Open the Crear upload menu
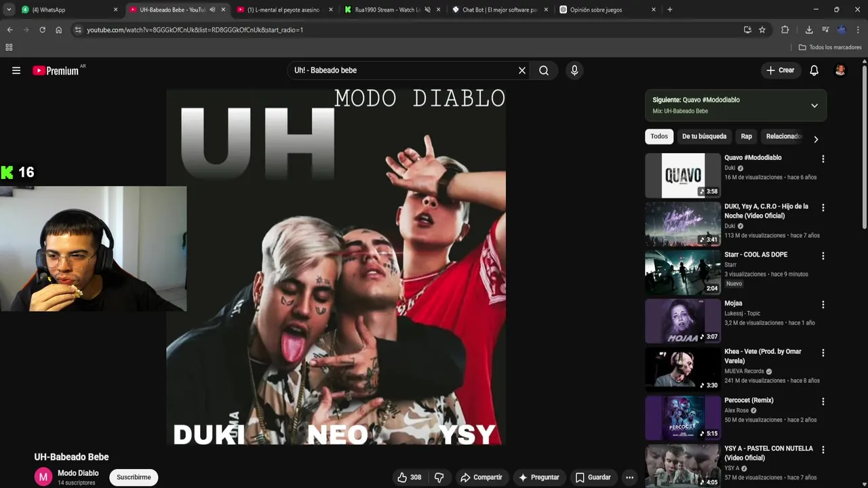 (x=781, y=70)
